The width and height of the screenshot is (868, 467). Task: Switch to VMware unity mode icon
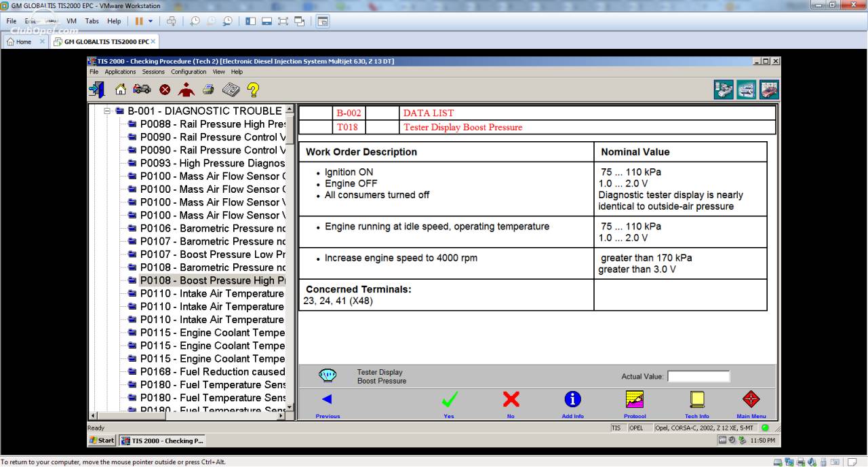300,21
